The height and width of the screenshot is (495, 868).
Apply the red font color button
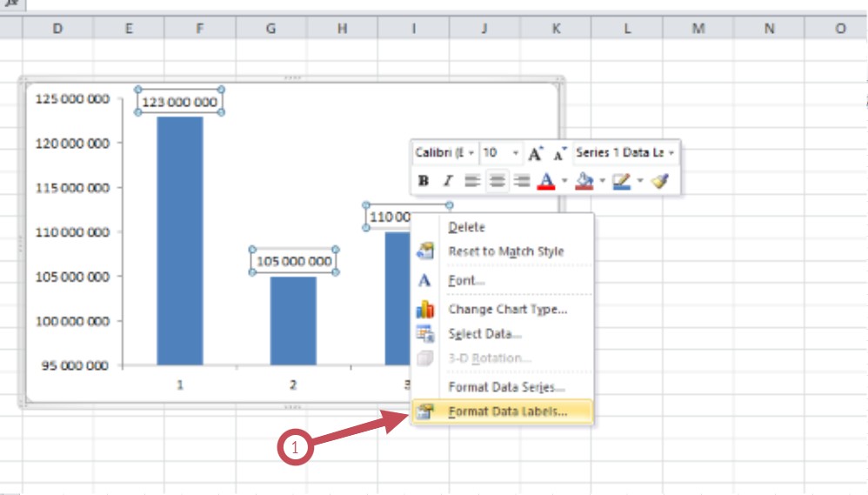pos(546,181)
